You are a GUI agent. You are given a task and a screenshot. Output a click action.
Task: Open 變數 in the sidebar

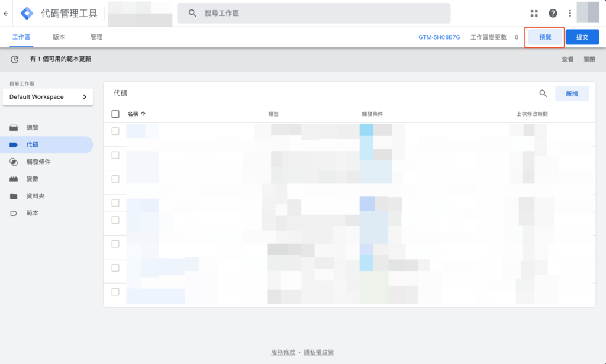[33, 179]
